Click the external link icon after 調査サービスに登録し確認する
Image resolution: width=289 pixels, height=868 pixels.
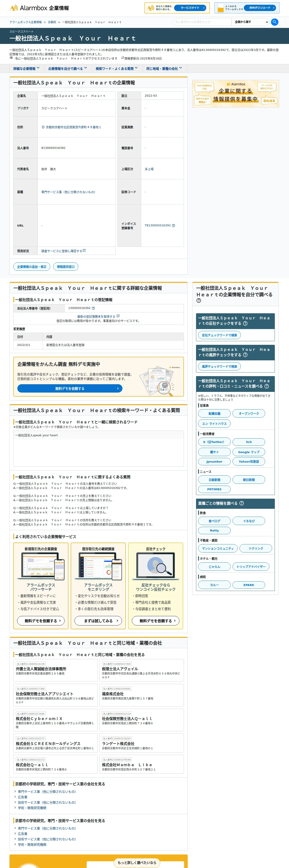[84, 251]
